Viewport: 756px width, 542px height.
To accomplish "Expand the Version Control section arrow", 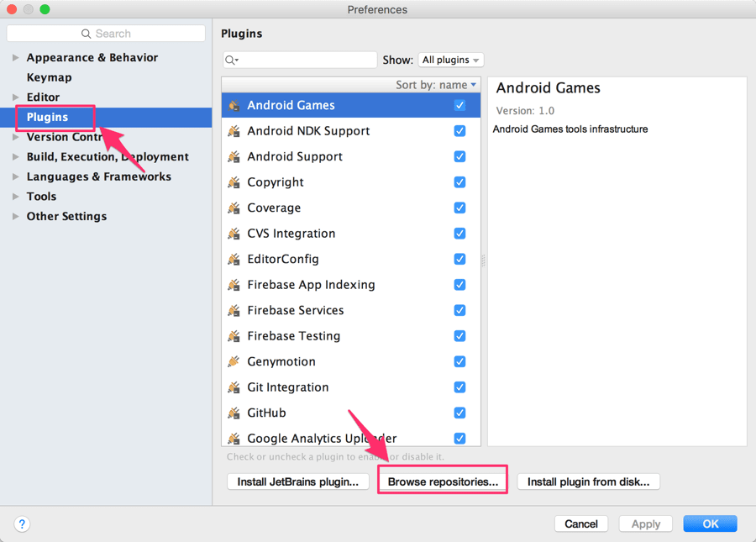I will [x=15, y=137].
